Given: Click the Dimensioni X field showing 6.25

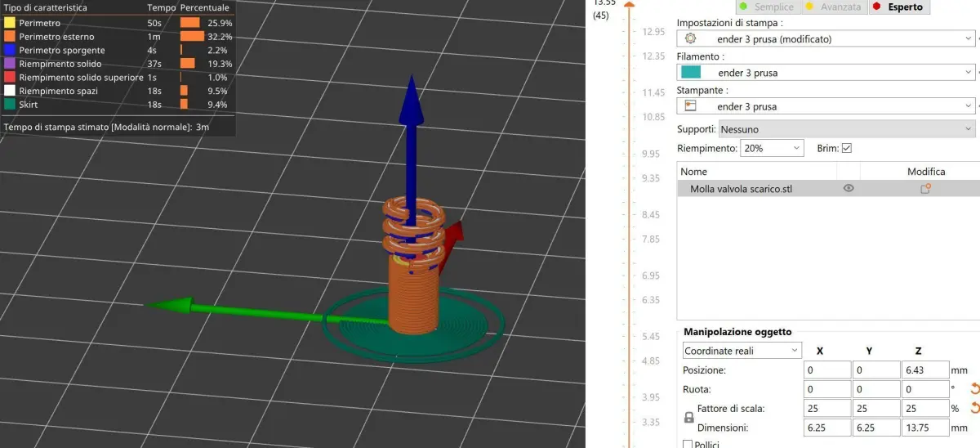Looking at the screenshot, I should coord(826,427).
